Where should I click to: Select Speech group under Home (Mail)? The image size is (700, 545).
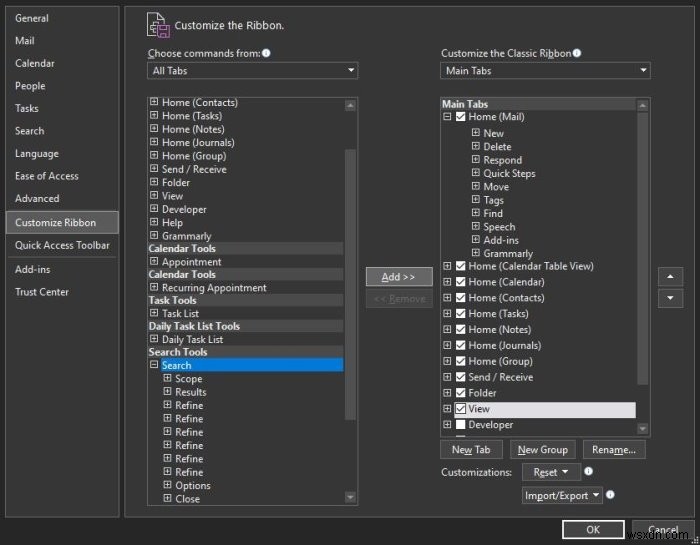499,227
